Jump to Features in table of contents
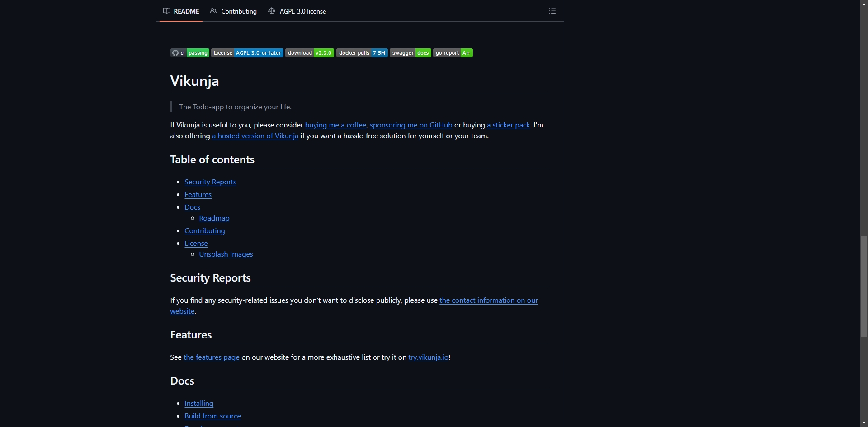 [198, 195]
